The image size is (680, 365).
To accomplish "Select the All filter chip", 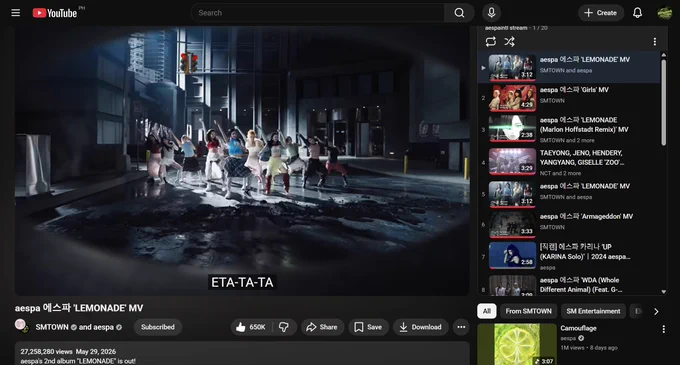I will click(487, 311).
